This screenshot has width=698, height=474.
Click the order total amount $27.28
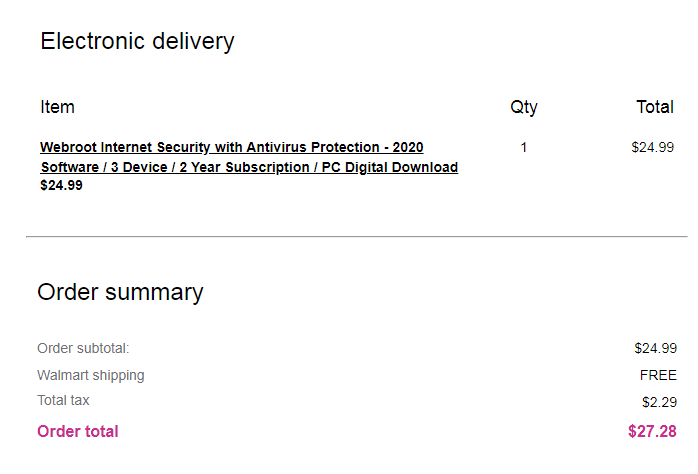(652, 431)
